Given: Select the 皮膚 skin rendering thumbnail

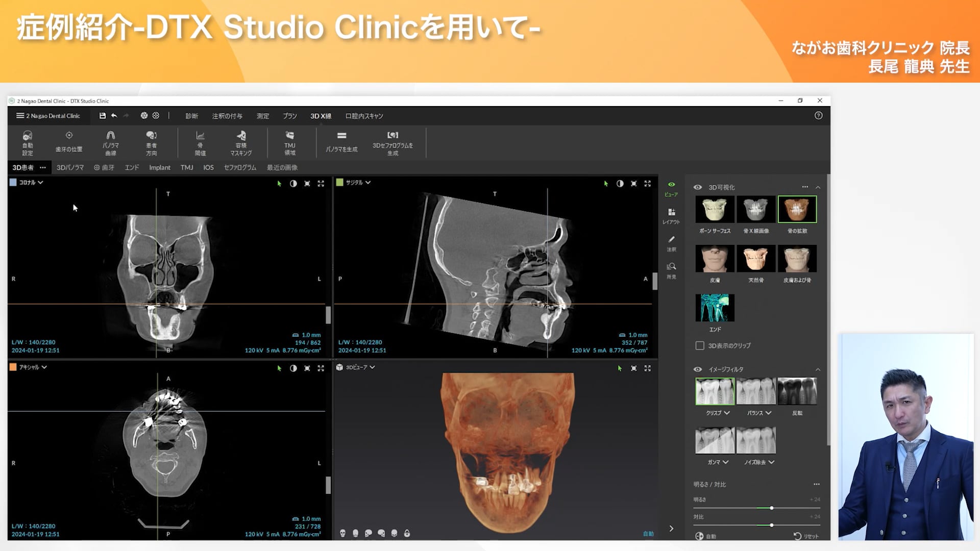Looking at the screenshot, I should [715, 259].
